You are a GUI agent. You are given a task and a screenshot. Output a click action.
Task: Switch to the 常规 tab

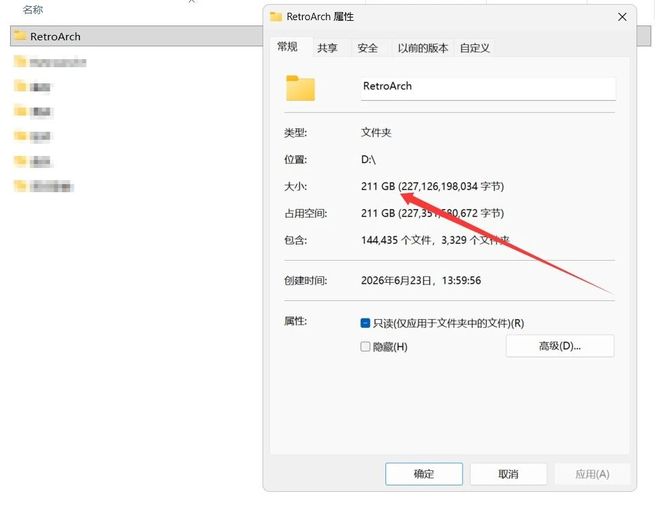point(287,47)
